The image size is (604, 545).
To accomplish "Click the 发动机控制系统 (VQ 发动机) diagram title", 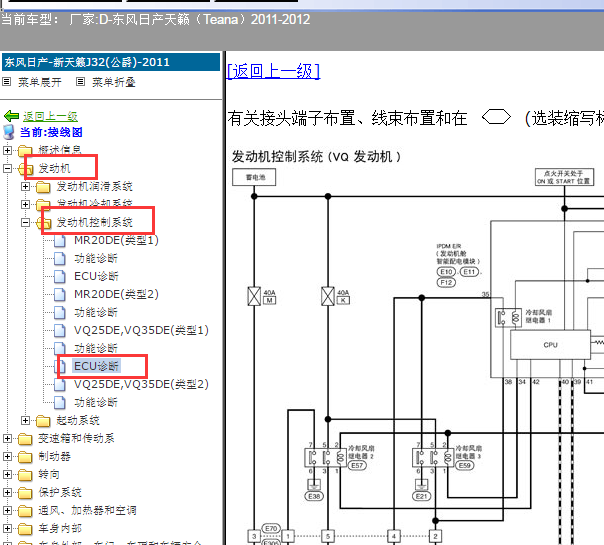I will 316,157.
